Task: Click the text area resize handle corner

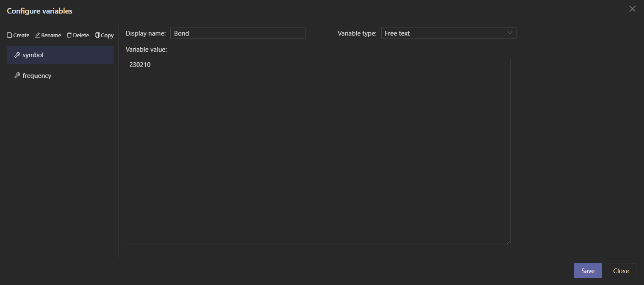Action: (x=508, y=242)
